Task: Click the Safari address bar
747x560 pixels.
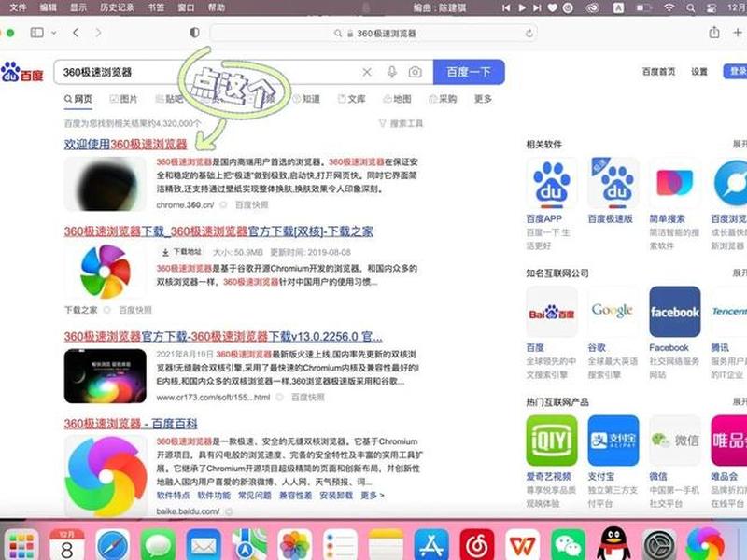Action: (x=373, y=34)
